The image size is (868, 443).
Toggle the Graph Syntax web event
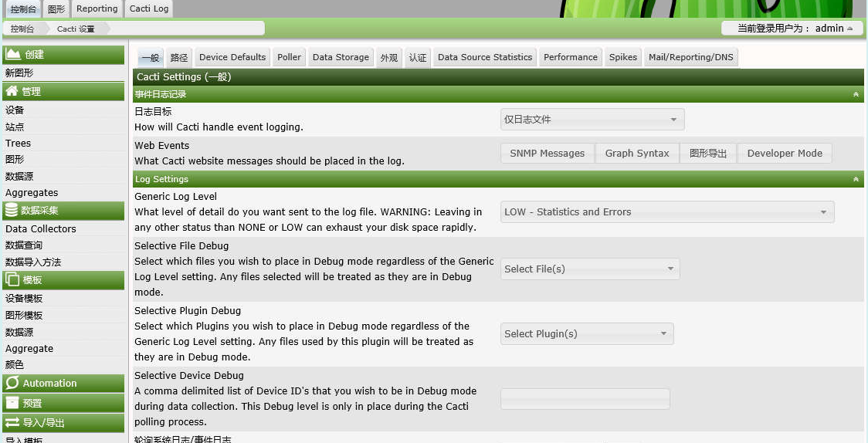click(x=636, y=154)
